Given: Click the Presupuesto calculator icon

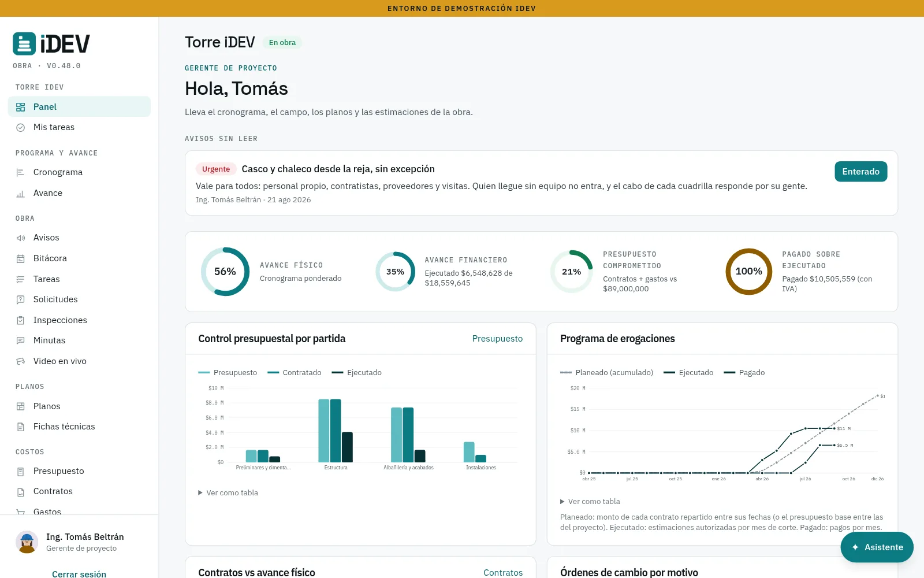Looking at the screenshot, I should (x=21, y=471).
